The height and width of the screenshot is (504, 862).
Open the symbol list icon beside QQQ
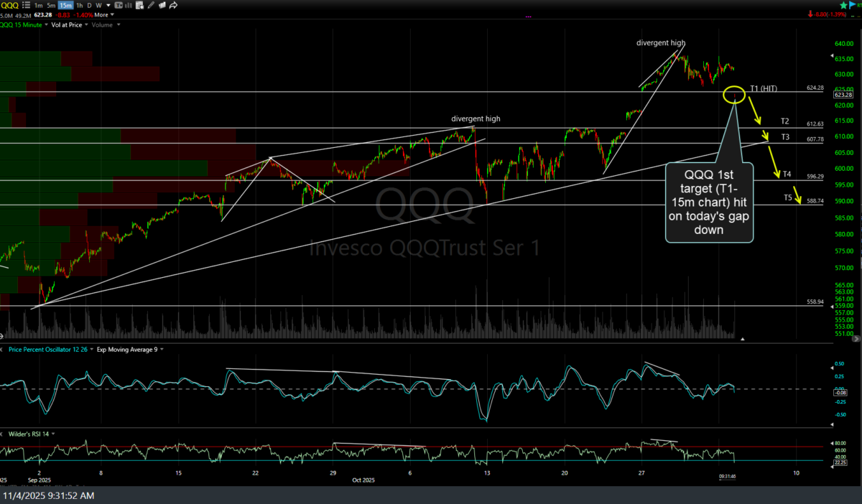click(x=27, y=5)
